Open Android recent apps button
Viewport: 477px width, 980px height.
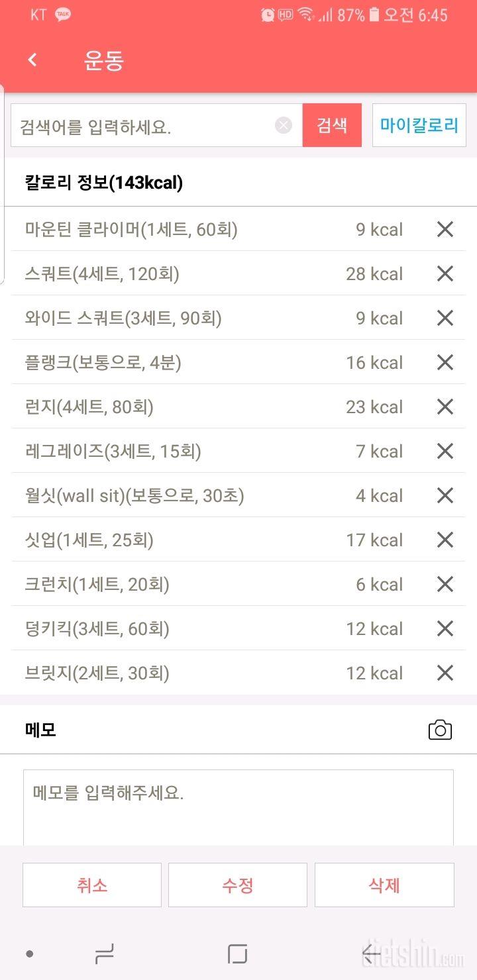[x=105, y=954]
